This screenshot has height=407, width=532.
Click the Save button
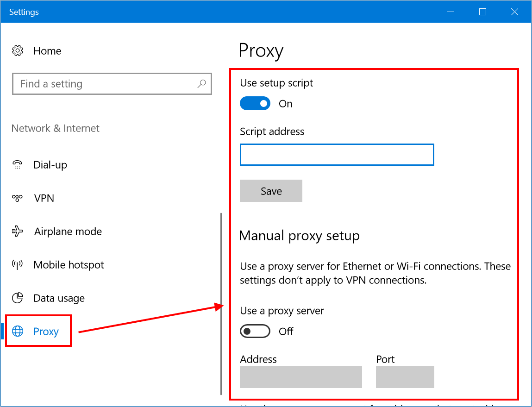[x=271, y=190]
